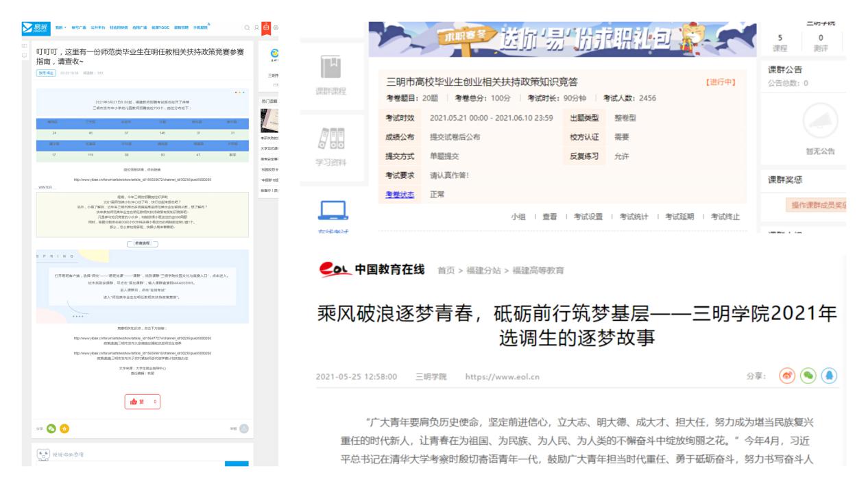Click the 公共平台 nav item in Yiban header
The height and width of the screenshot is (488, 868).
tap(97, 28)
